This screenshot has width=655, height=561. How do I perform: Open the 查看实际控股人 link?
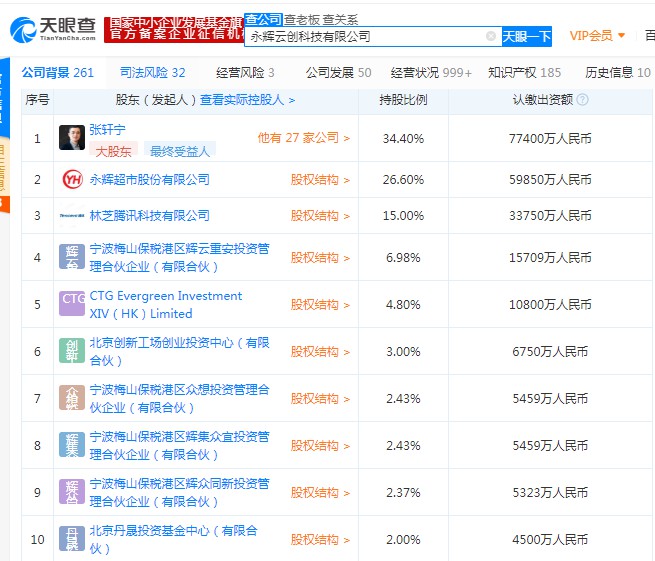(247, 100)
